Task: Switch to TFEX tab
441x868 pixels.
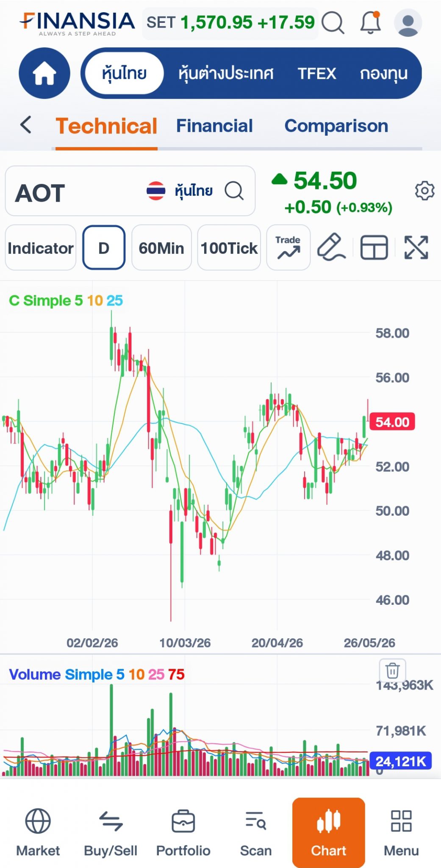Action: (316, 73)
